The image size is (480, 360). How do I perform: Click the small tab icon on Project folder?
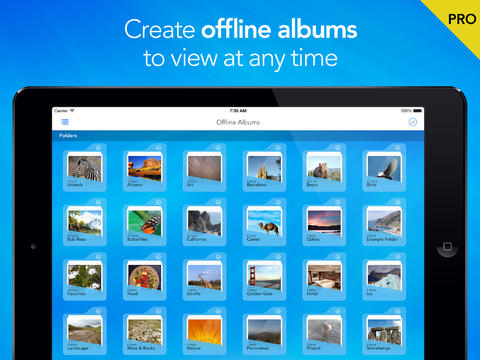click(338, 311)
